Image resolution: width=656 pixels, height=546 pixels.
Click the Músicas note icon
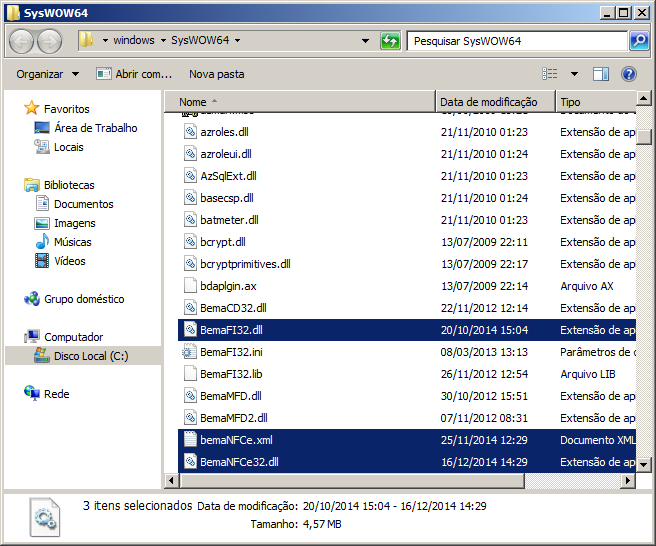tap(42, 241)
